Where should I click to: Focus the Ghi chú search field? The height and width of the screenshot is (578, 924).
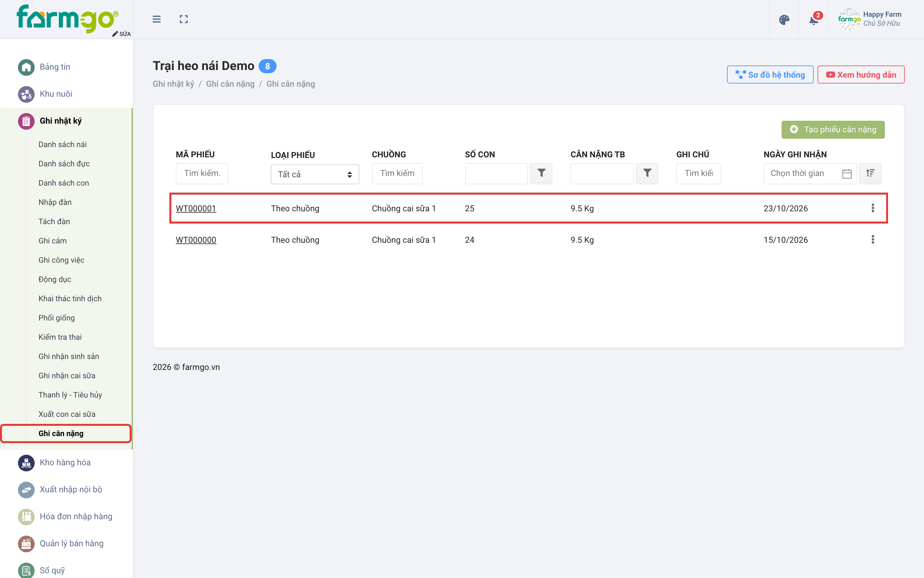(698, 173)
